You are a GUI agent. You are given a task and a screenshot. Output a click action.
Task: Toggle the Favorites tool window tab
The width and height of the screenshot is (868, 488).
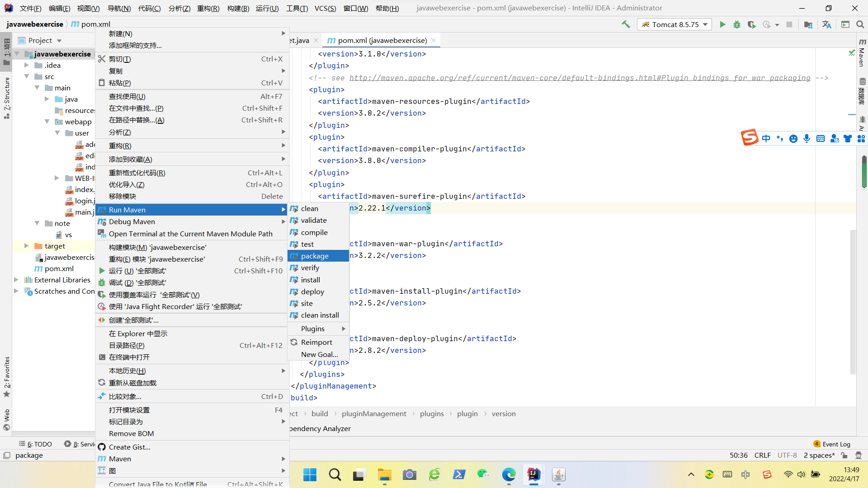[6, 376]
